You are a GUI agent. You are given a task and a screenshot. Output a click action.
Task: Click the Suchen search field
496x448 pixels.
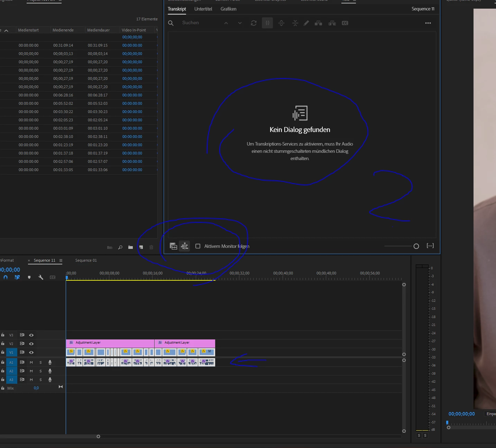click(201, 23)
